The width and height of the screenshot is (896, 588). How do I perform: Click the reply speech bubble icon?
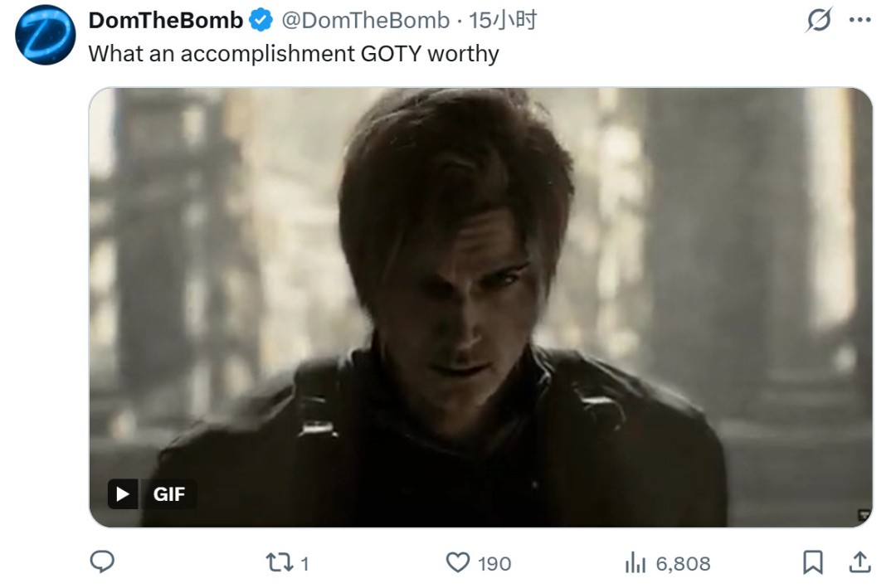click(x=102, y=563)
